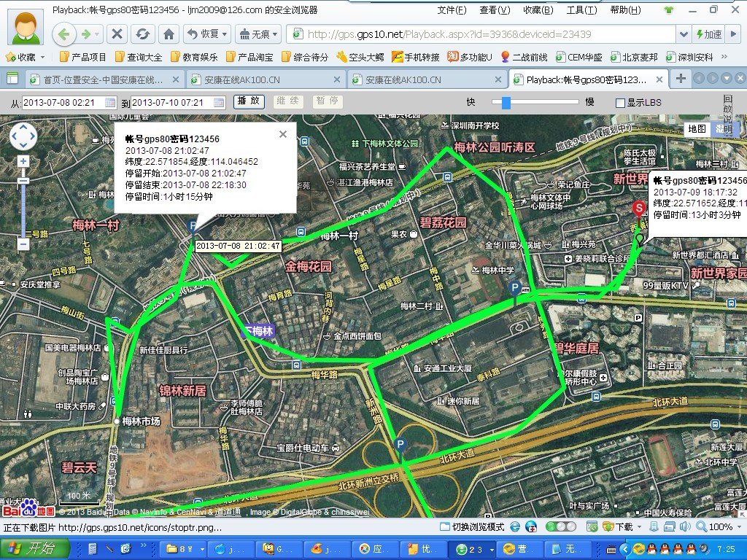Image resolution: width=747 pixels, height=560 pixels.
Task: Click the 继续 continue button
Action: coord(287,101)
